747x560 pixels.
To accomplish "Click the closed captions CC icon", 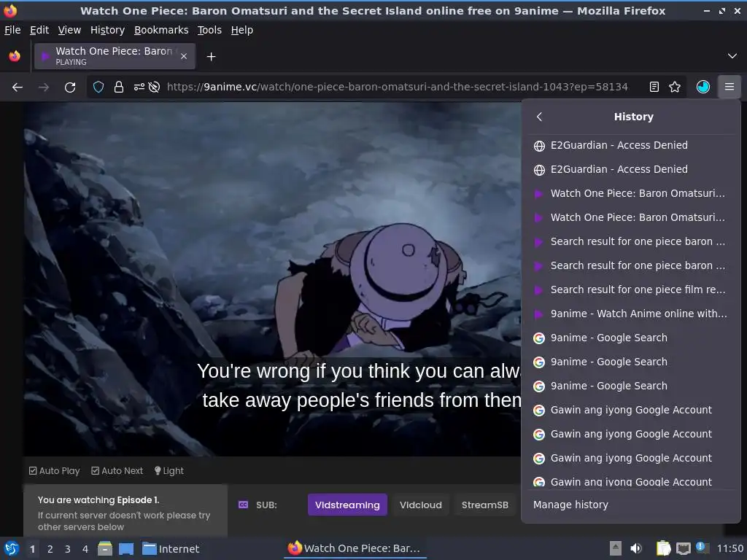I will coord(243,505).
